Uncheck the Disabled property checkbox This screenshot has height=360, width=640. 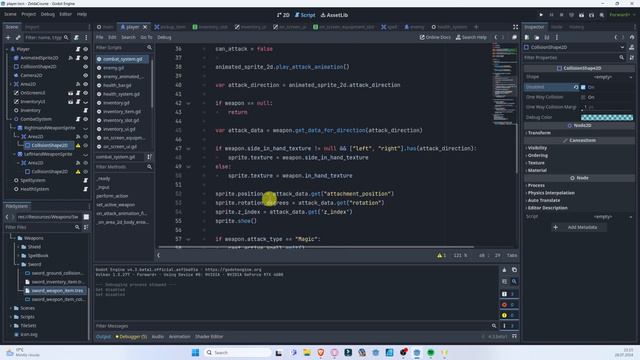583,87
